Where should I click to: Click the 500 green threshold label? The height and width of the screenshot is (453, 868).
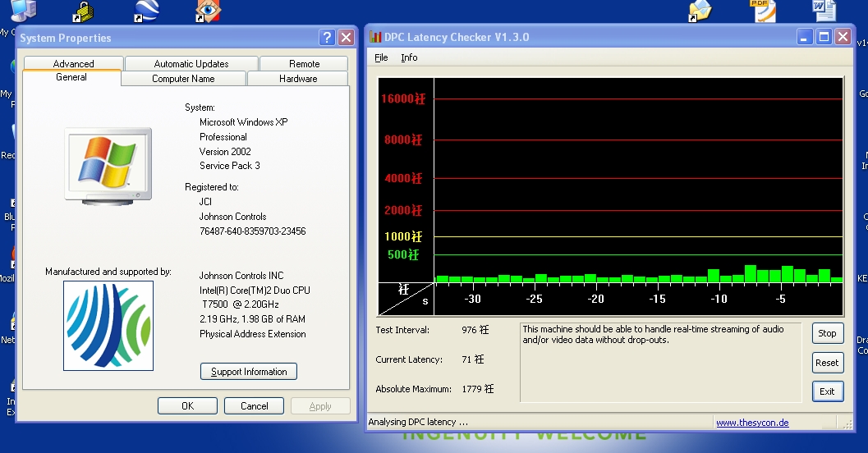403,255
